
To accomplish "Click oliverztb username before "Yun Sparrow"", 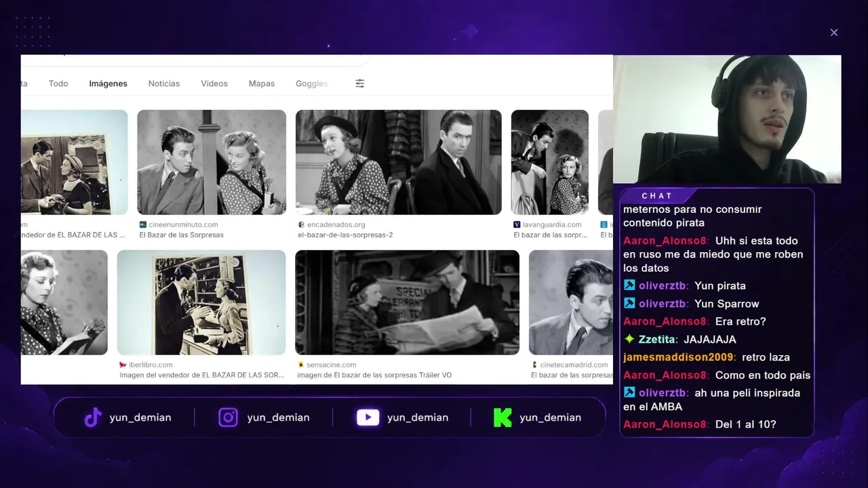I will [x=664, y=303].
